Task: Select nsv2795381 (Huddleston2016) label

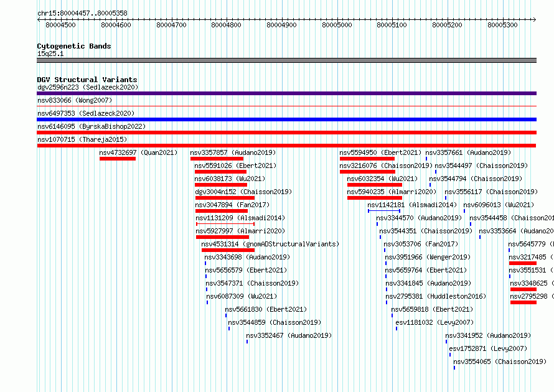Action: 436,296
